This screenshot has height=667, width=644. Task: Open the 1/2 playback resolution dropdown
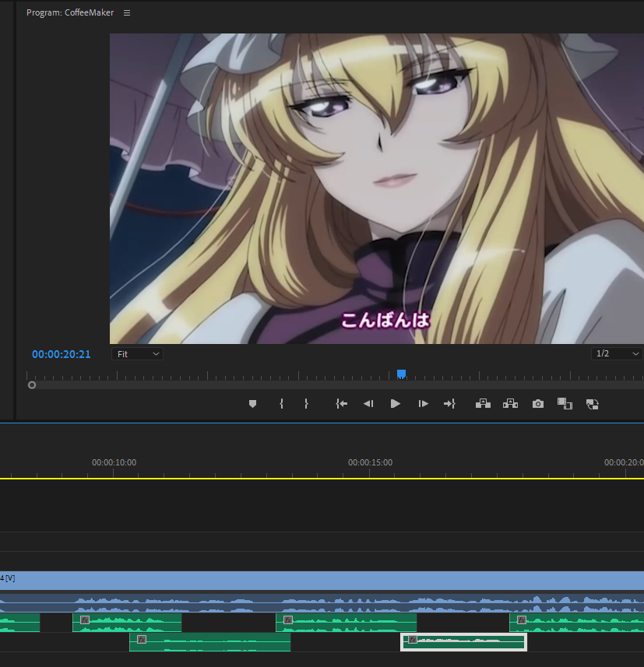[616, 353]
